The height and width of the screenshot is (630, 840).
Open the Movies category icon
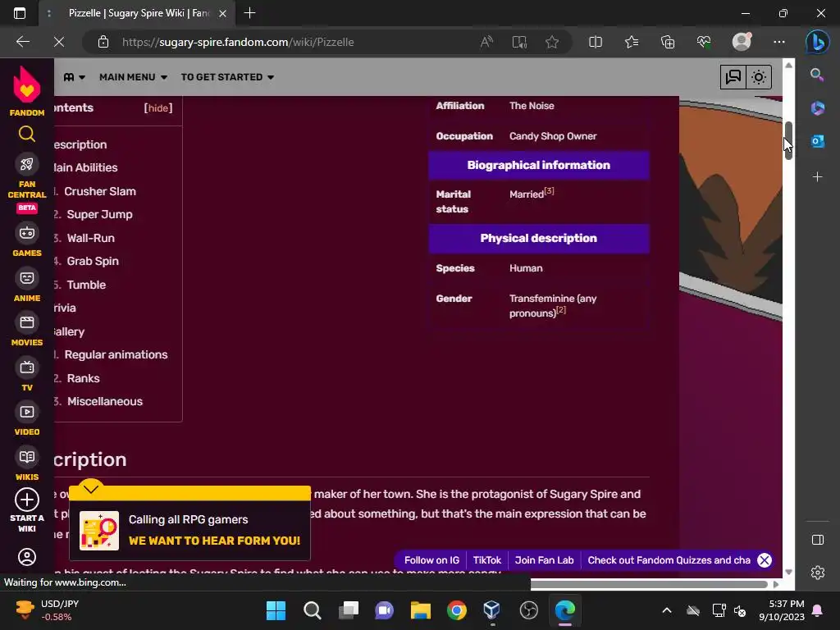pos(27,322)
